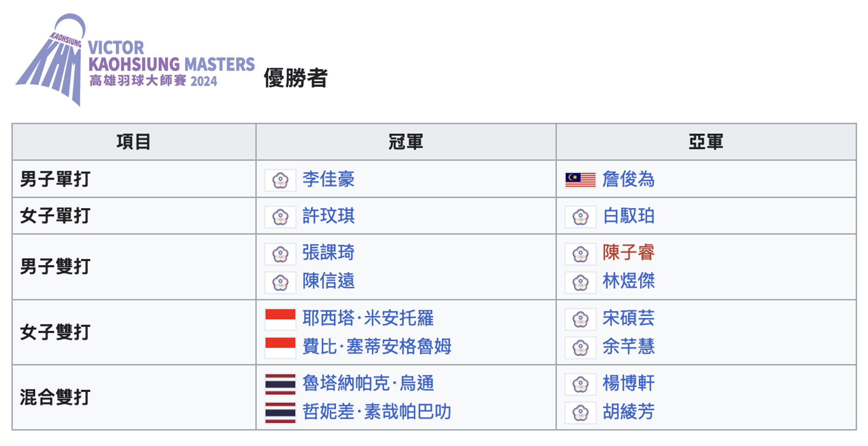Image resolution: width=868 pixels, height=446 pixels.
Task: Click the Victor Kaohsiung Masters 2024 logo
Action: [x=135, y=59]
